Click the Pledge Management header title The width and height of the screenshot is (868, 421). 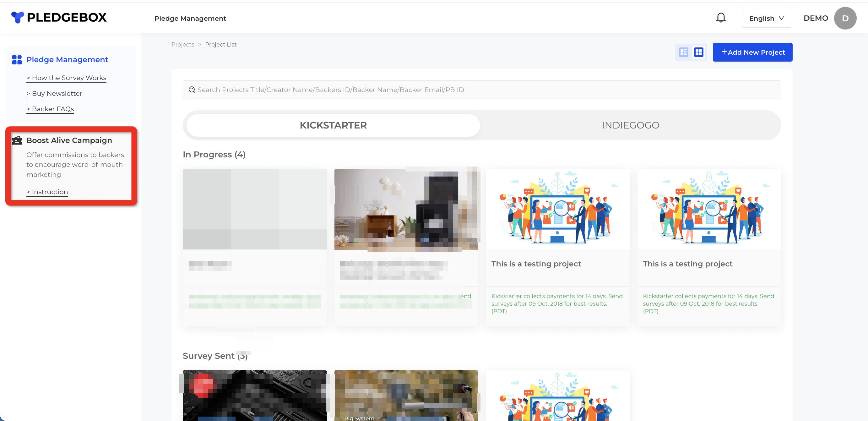click(190, 18)
